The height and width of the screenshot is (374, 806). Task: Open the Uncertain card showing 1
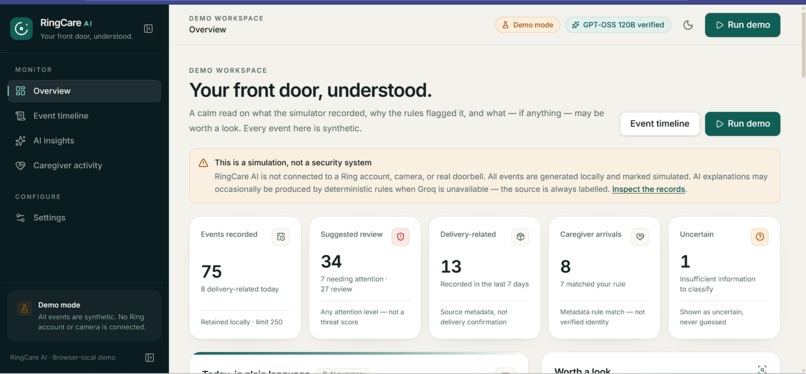(724, 277)
